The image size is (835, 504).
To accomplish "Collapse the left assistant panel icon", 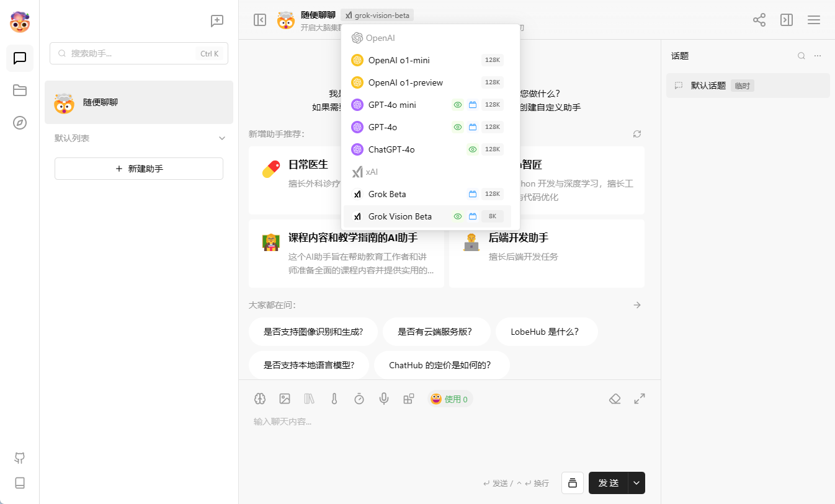I will click(260, 20).
